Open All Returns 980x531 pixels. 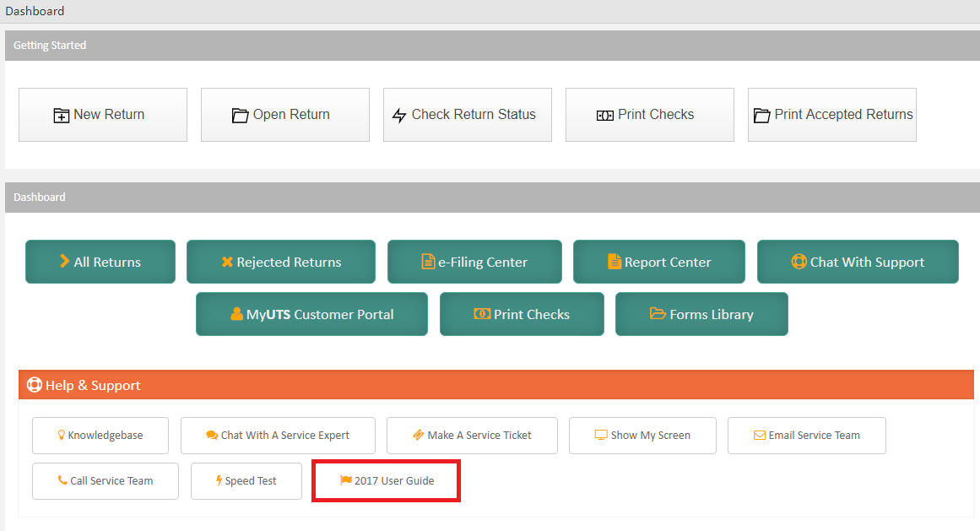click(100, 262)
